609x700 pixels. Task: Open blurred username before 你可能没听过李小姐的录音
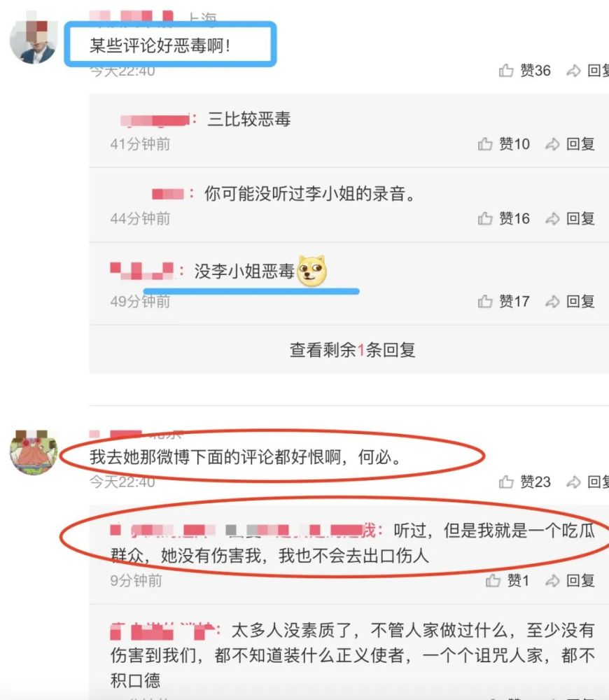(x=168, y=194)
